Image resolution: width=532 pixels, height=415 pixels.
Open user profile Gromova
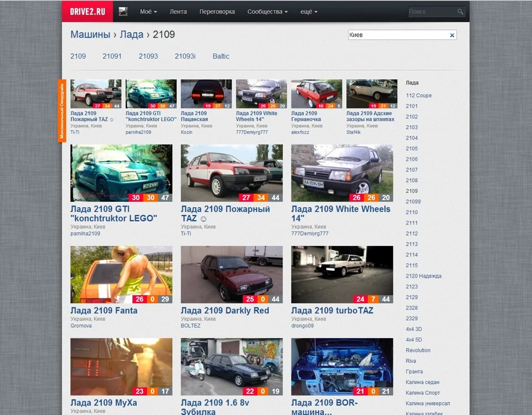point(81,326)
